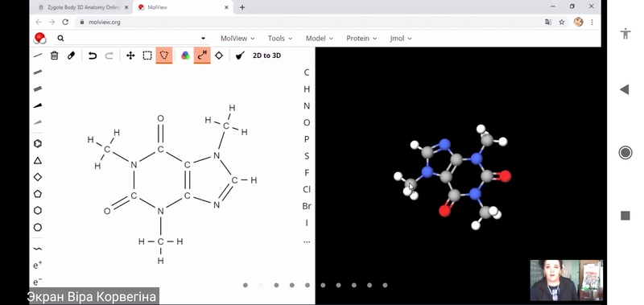Choose the Nitrogen element
Screen dimensions: 644x305
(x=307, y=106)
